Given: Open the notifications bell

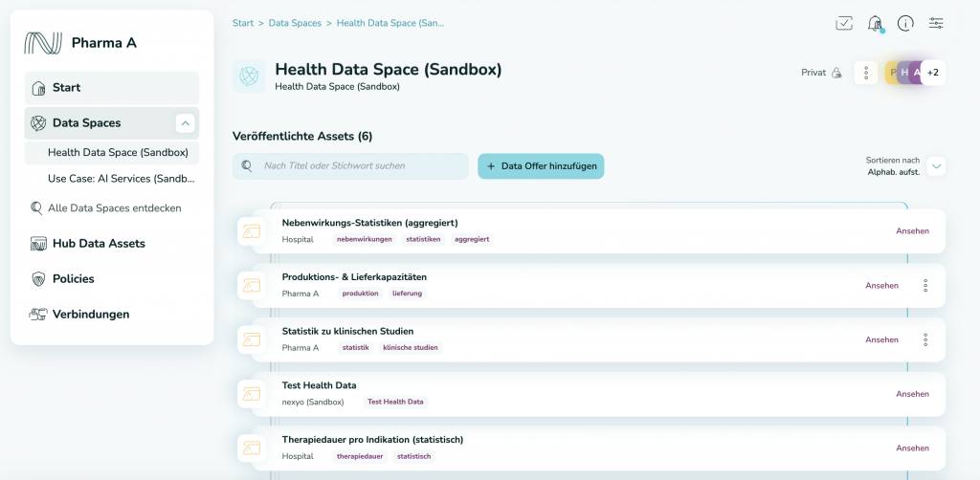Looking at the screenshot, I should (x=875, y=24).
